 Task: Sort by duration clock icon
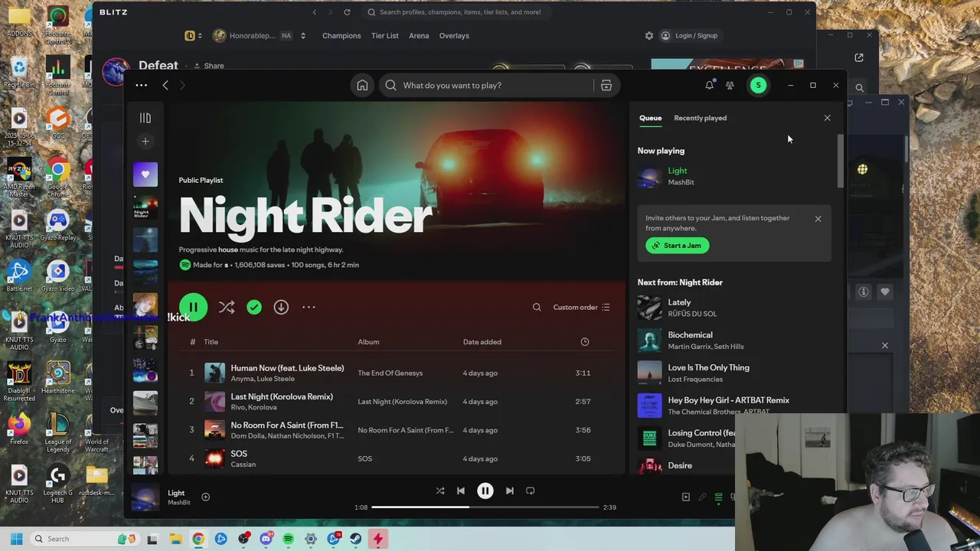[x=585, y=342]
